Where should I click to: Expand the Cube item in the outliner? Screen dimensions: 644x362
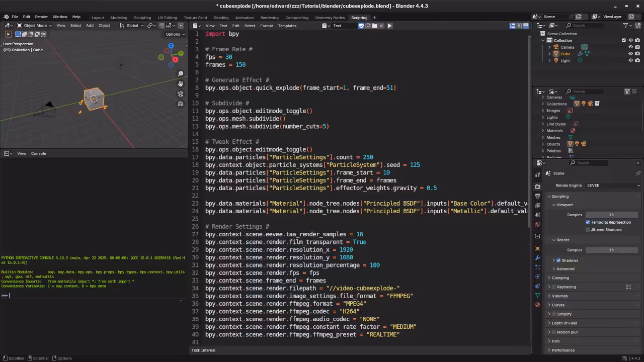(x=549, y=54)
